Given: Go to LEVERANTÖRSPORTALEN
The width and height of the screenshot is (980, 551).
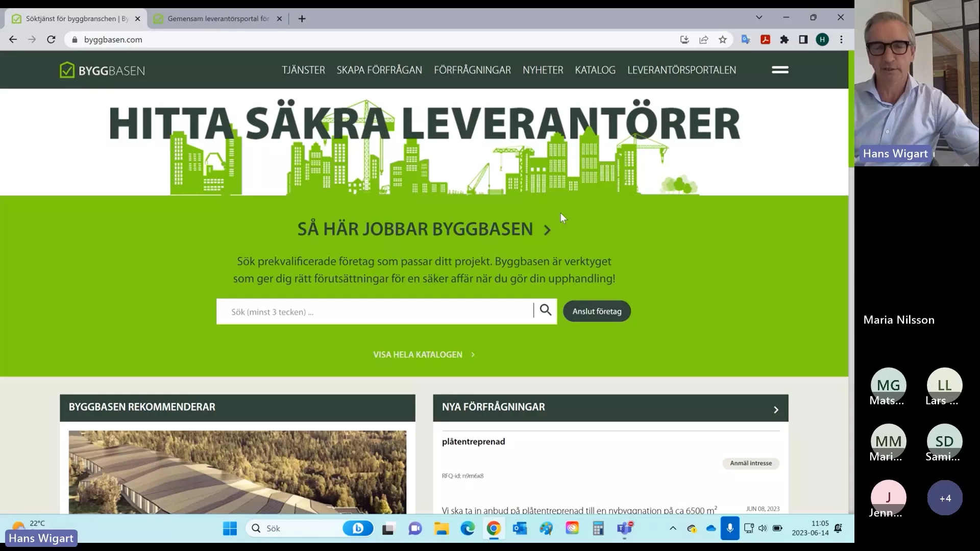Looking at the screenshot, I should [681, 70].
